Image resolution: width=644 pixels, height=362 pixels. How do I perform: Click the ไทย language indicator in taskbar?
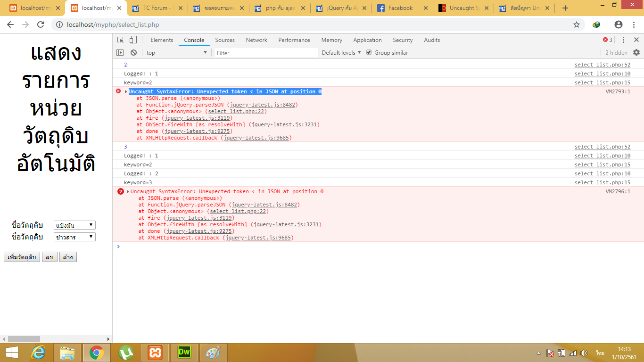tap(600, 353)
